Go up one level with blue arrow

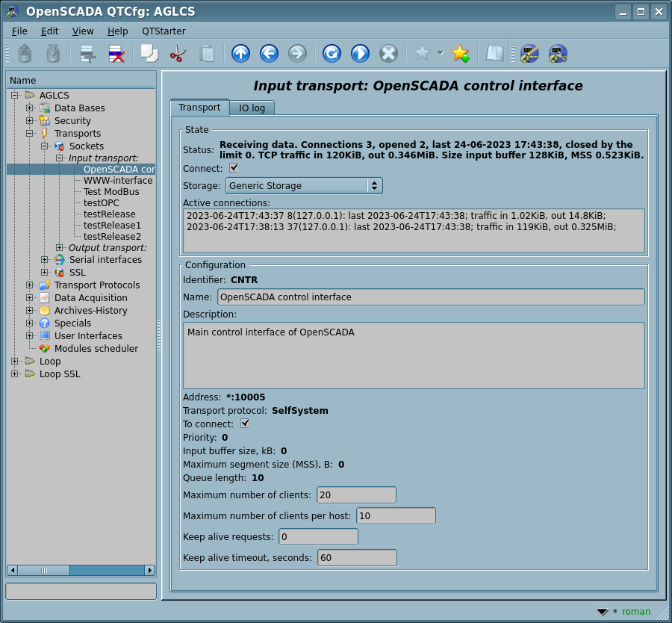coord(241,54)
